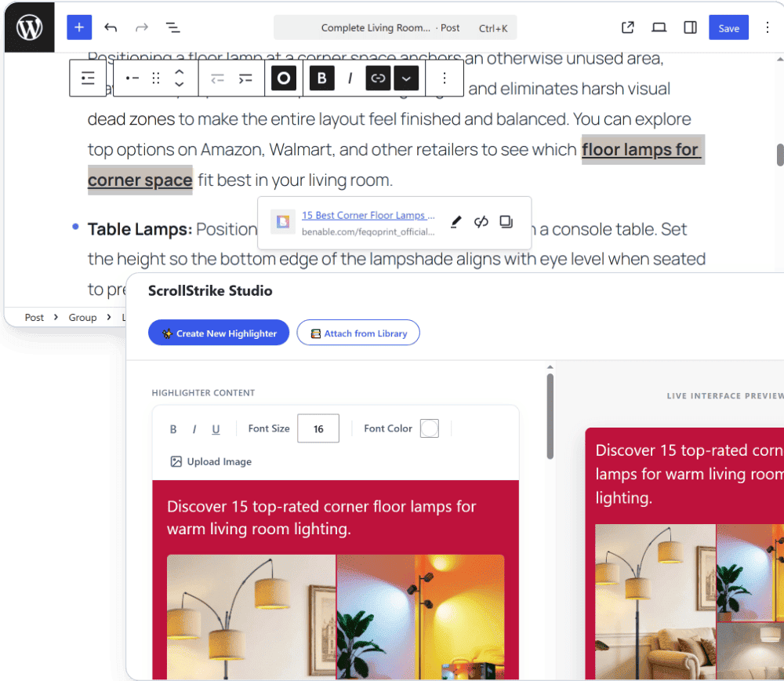Toggle italic in highlighter content editor
Image resolution: width=784 pixels, height=681 pixels.
point(194,429)
